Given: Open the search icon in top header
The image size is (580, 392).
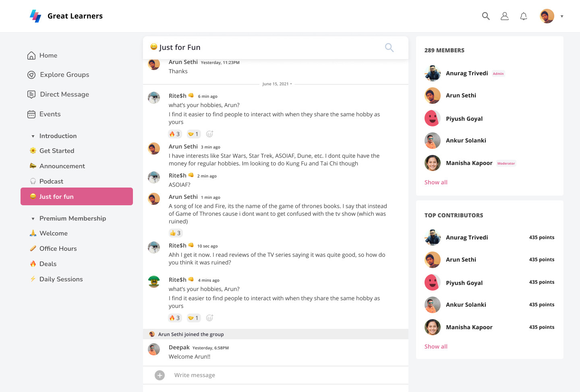Looking at the screenshot, I should 486,16.
